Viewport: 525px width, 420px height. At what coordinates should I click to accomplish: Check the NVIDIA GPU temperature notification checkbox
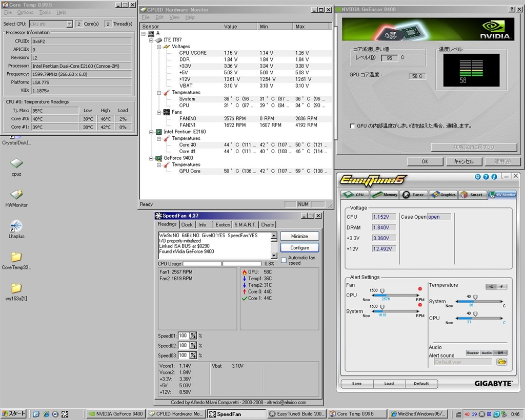point(352,126)
